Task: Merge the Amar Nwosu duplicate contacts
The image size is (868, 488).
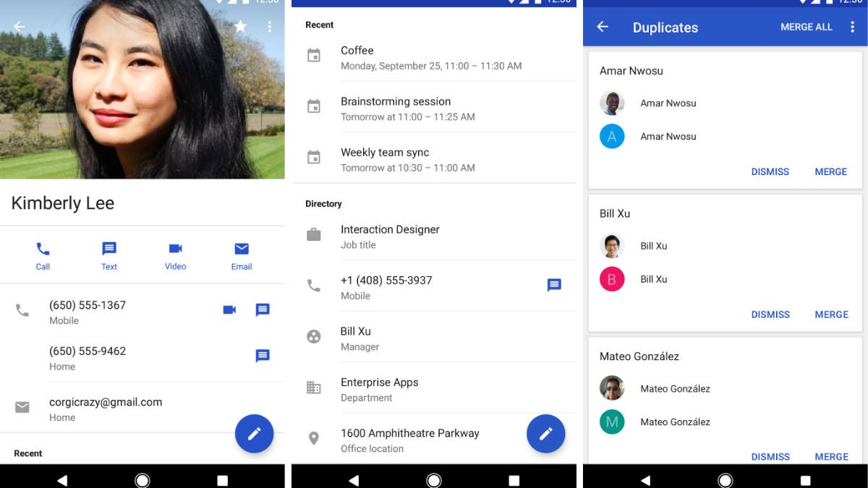Action: pyautogui.click(x=830, y=172)
